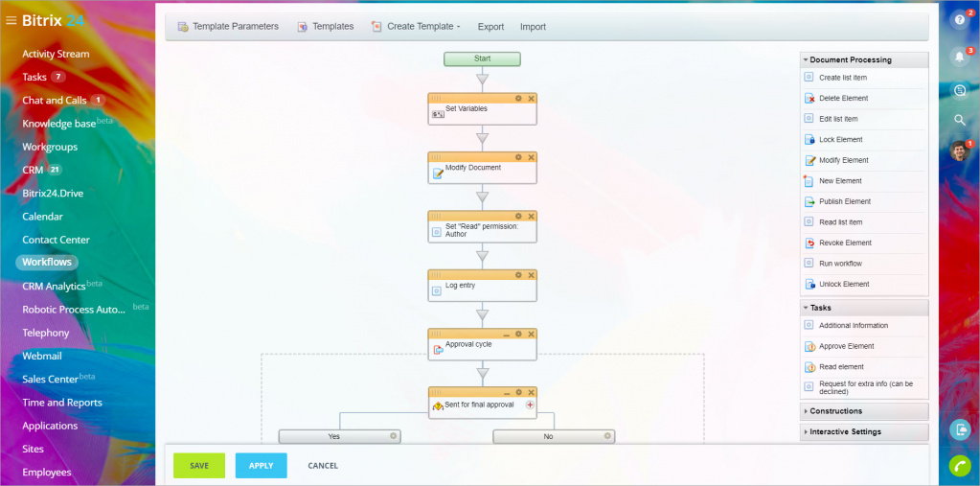The height and width of the screenshot is (486, 980).
Task: Open the hamburger menu next to Bitrix
Action: point(11,20)
